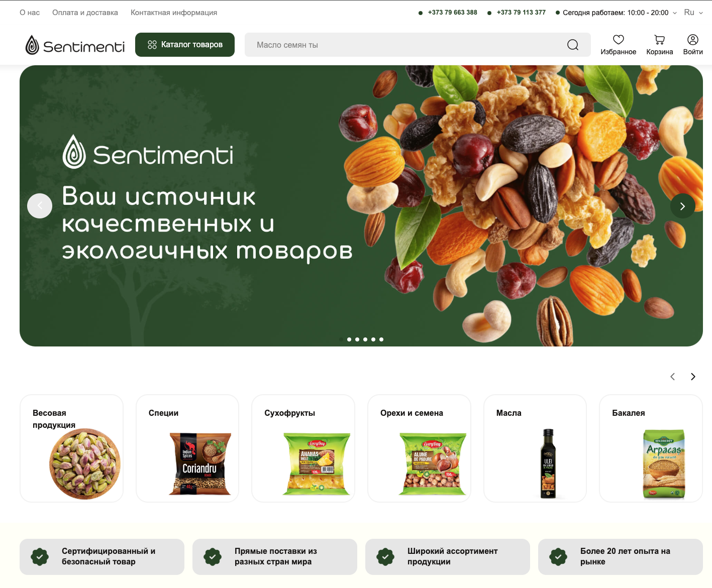Select the last banner pagination dot
The height and width of the screenshot is (588, 712).
point(381,339)
